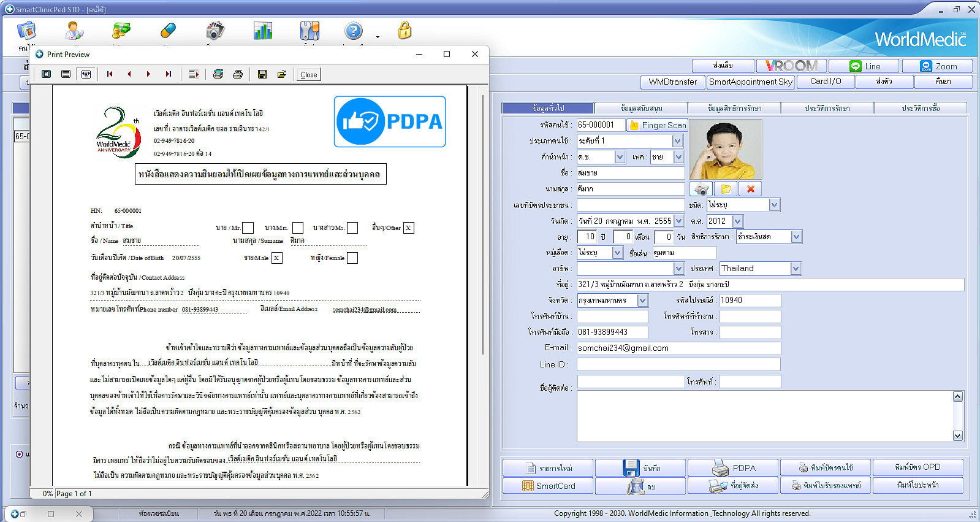Go to next page in Print Preview

pyautogui.click(x=148, y=74)
